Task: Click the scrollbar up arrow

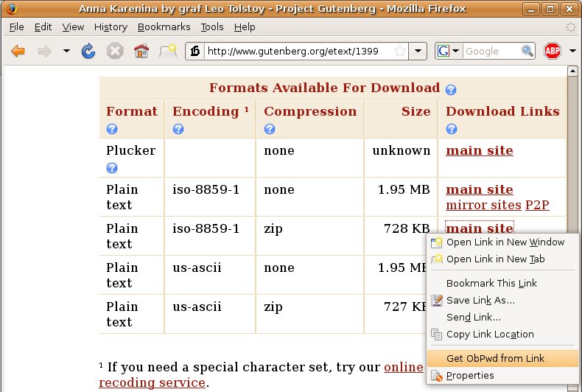Action: pyautogui.click(x=572, y=71)
